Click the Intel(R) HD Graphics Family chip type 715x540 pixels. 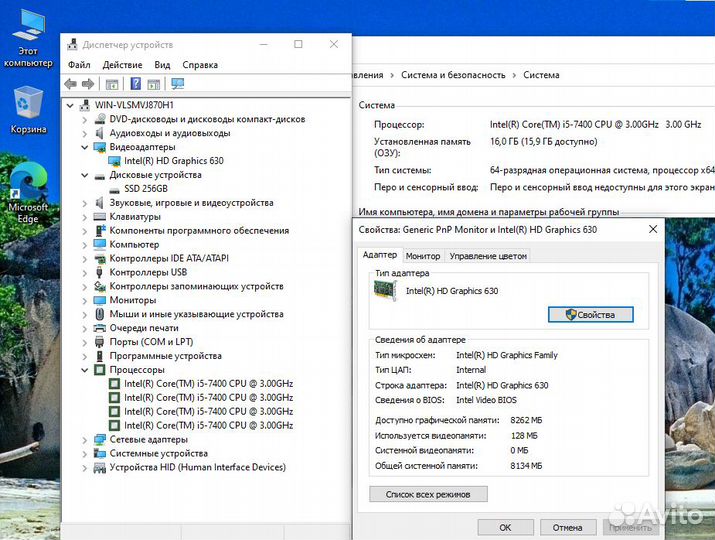tap(507, 355)
